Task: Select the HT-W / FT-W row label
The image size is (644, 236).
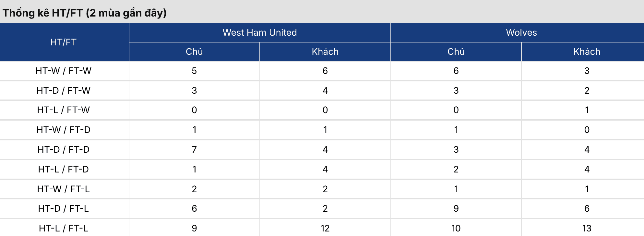Action: point(64,71)
